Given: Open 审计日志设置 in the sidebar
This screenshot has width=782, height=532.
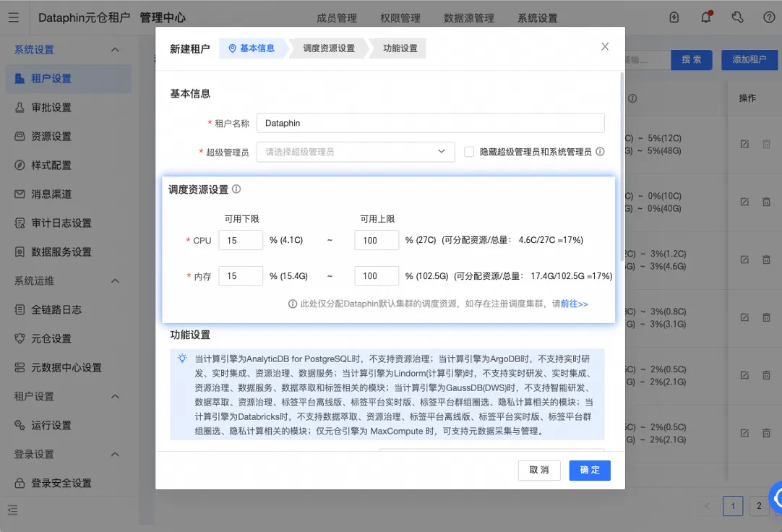Looking at the screenshot, I should [x=61, y=223].
